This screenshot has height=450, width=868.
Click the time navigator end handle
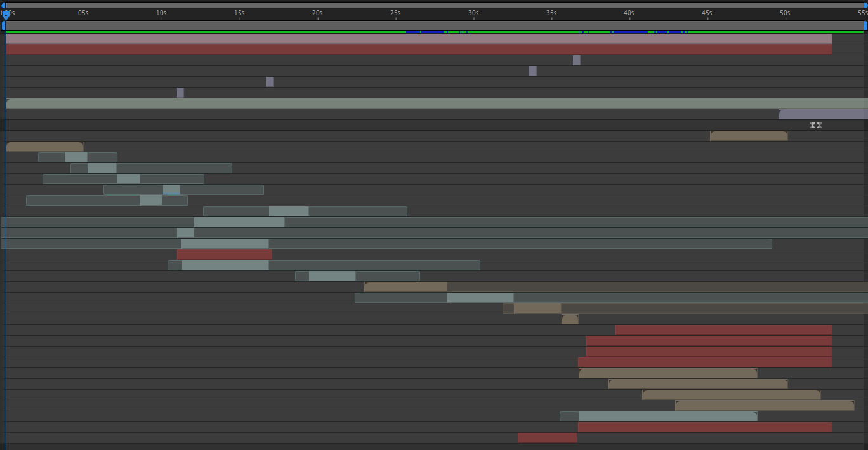point(865,5)
